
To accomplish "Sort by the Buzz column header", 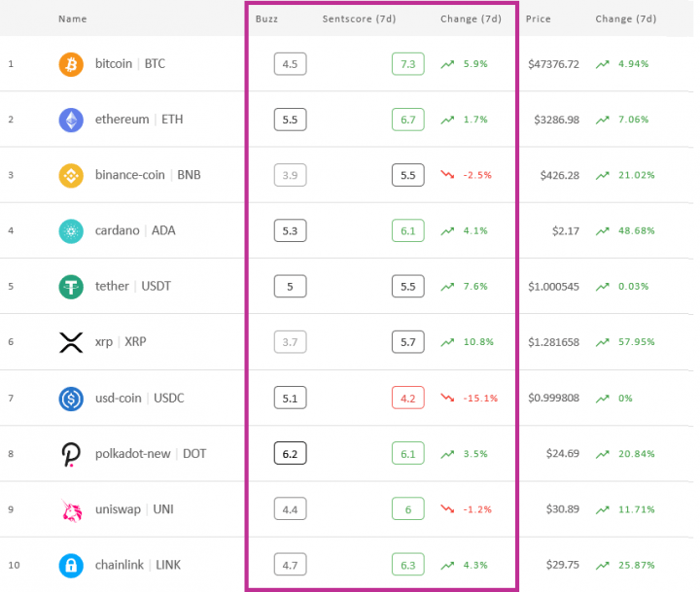I will (x=265, y=19).
